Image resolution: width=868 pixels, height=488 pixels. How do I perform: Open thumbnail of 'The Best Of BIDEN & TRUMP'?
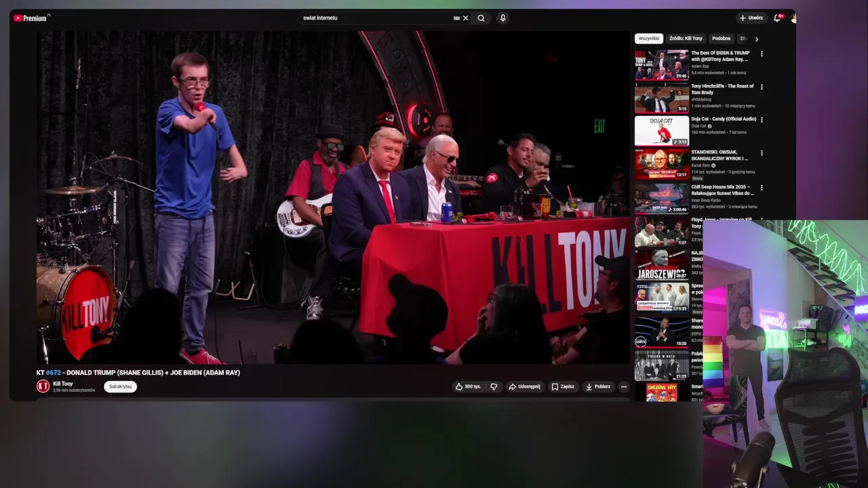tap(662, 65)
